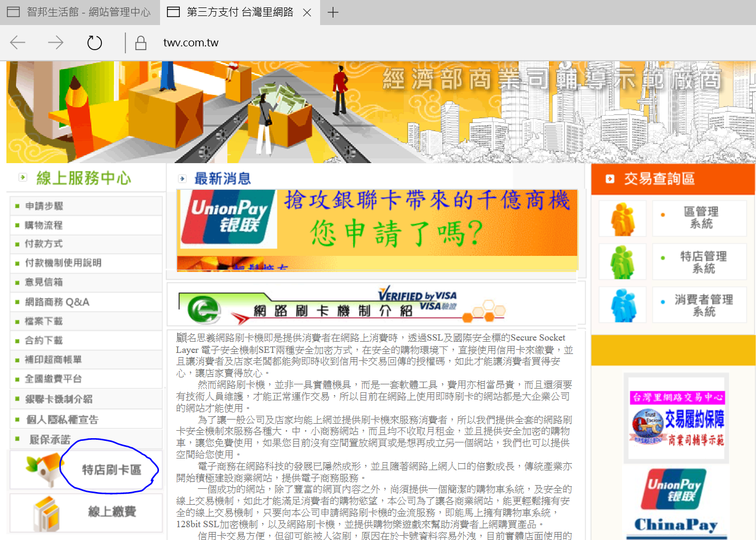Viewport: 756px width, 540px height.
Task: Go to 特店刷卡區
Action: point(112,470)
